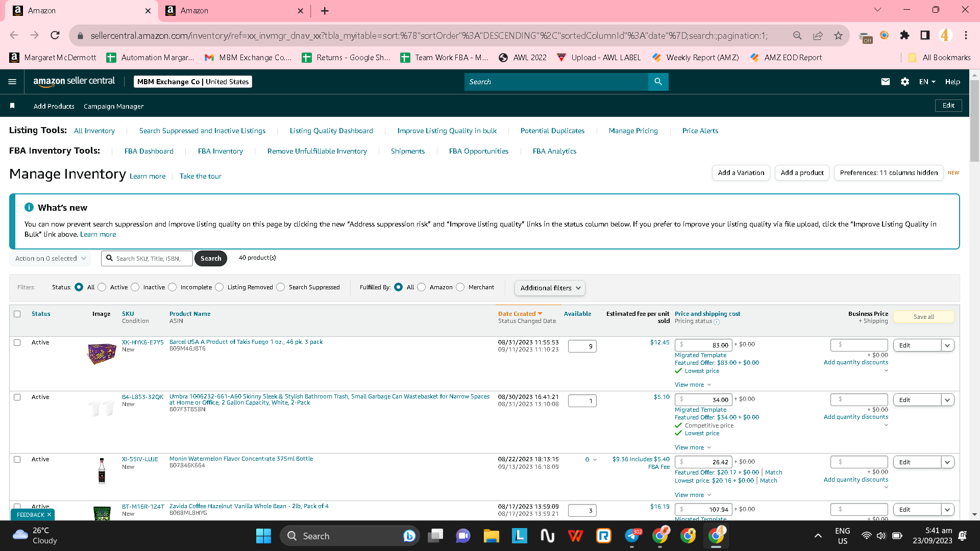Select all products with header checkbox

(x=17, y=314)
